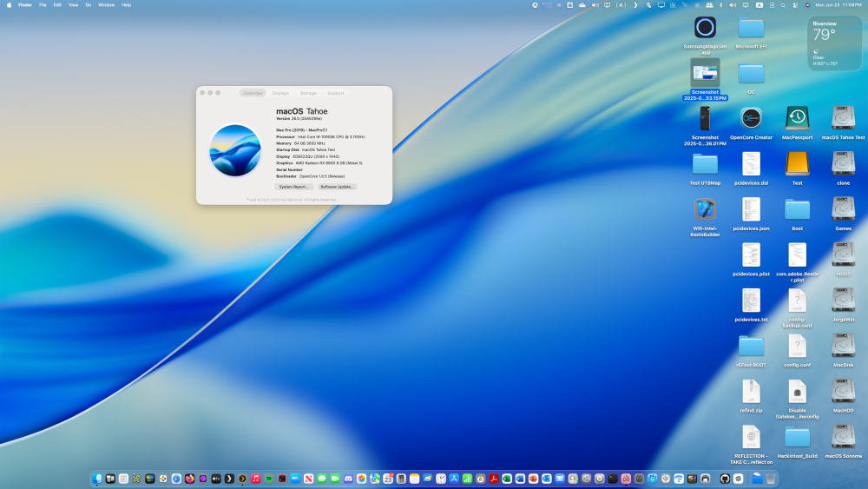This screenshot has height=489, width=868.
Task: Launch Microsoft Word from dock
Action: (520, 479)
